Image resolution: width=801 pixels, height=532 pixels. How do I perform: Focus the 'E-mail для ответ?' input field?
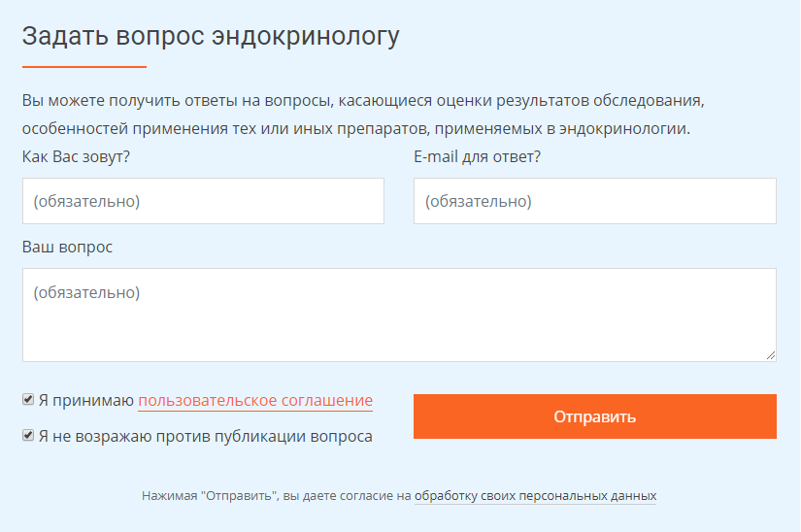click(594, 201)
